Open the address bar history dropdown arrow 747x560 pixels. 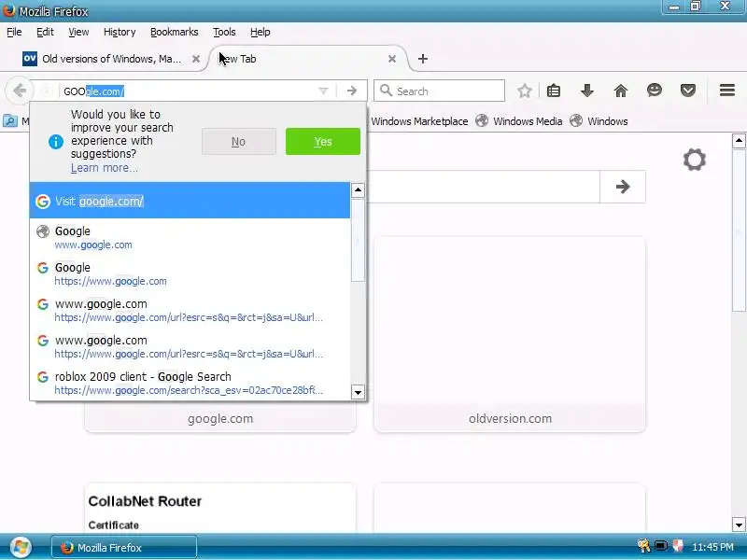click(323, 91)
